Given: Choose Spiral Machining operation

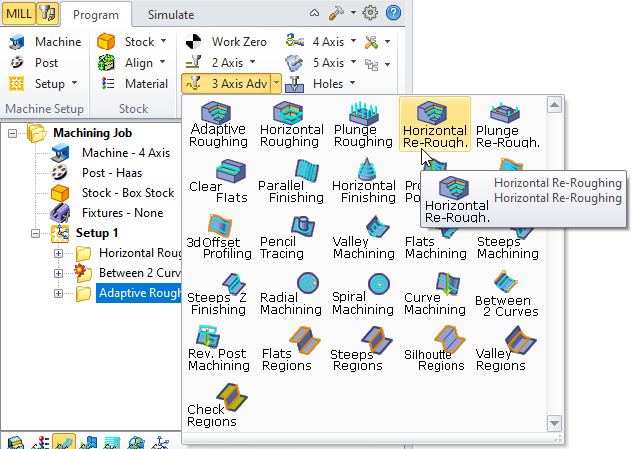Looking at the screenshot, I should point(363,293).
